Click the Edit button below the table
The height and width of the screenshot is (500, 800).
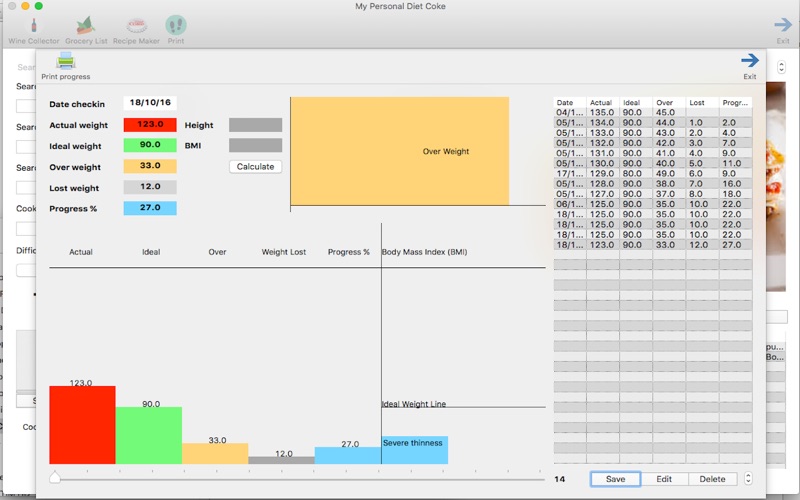664,479
